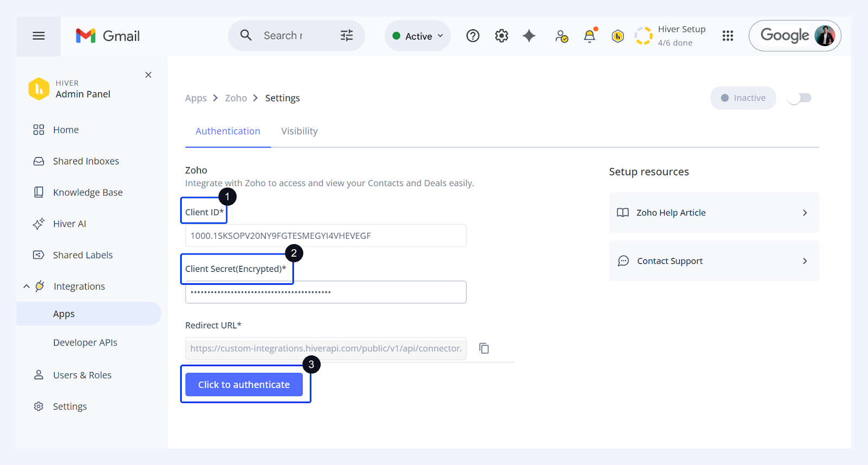Open Users & Roles in sidebar
The image size is (868, 465).
[x=82, y=375]
